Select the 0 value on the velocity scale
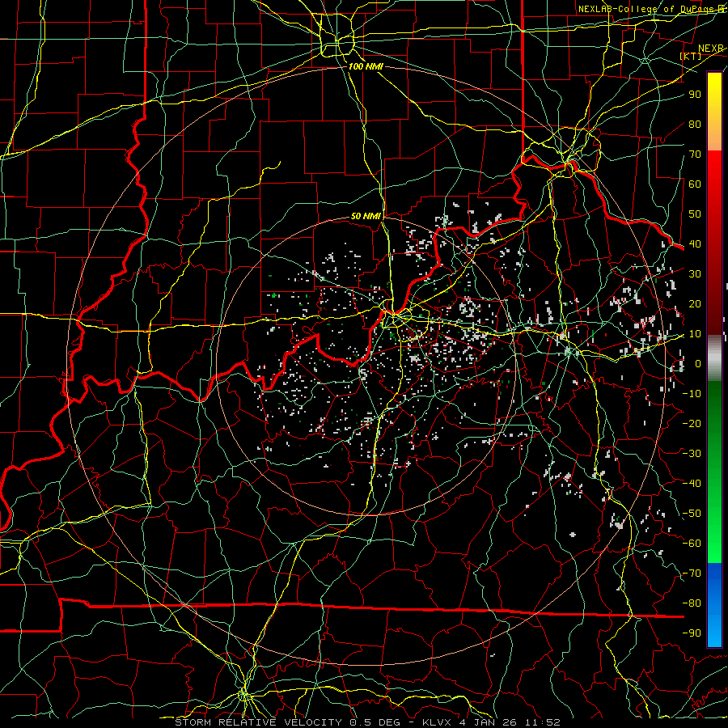 (698, 364)
